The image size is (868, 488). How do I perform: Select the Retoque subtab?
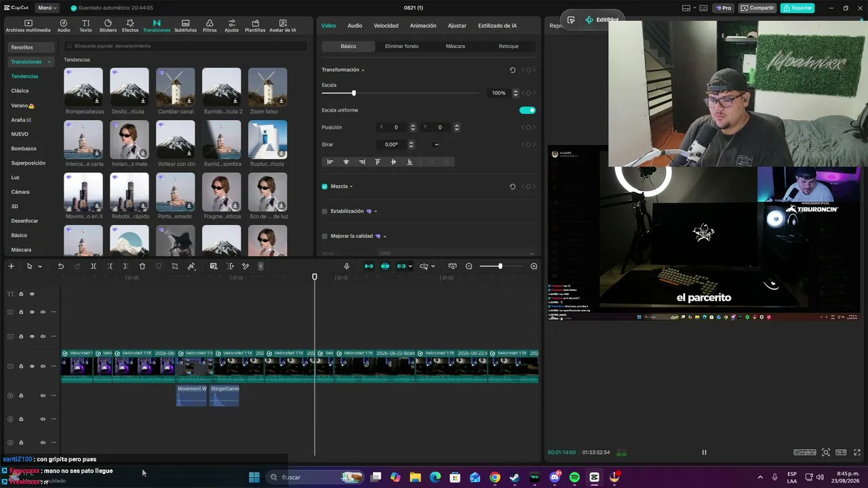click(509, 46)
